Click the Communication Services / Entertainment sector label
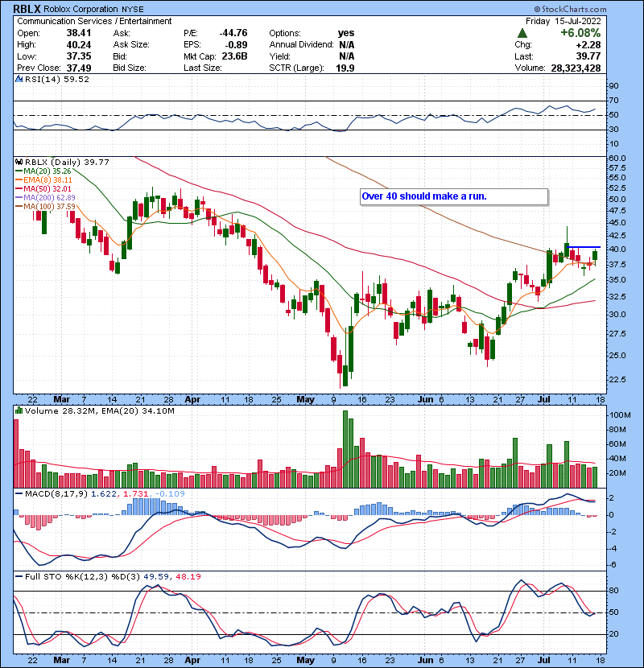 click(94, 21)
